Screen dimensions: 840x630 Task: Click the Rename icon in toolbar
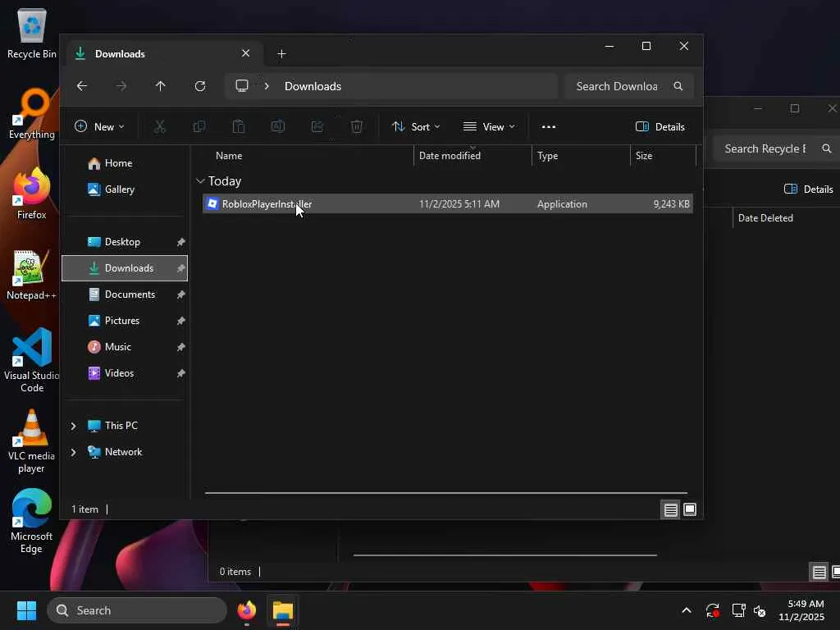277,127
